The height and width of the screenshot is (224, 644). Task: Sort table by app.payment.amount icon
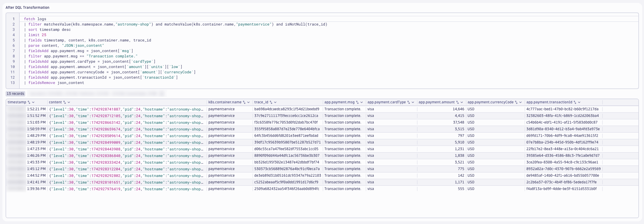point(457,102)
